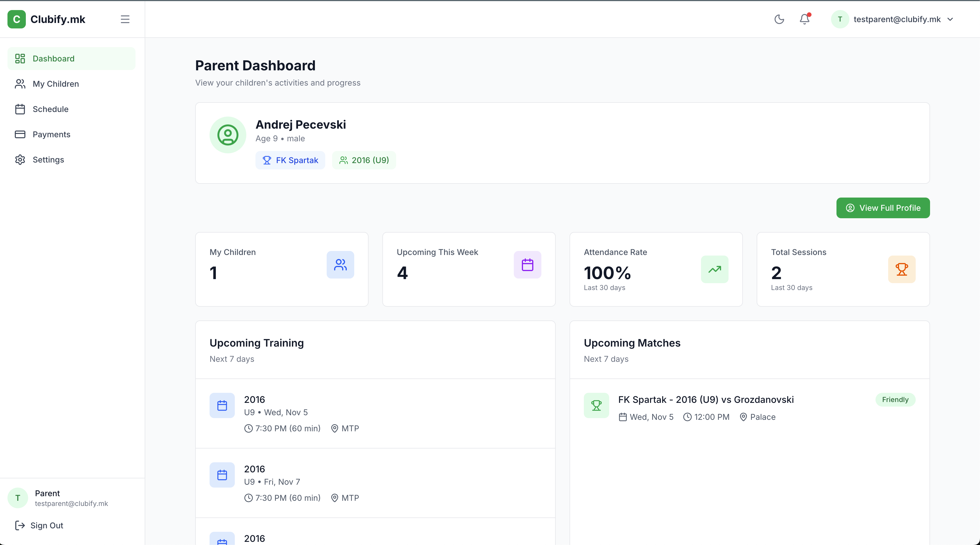Open Settings via the gear item
The width and height of the screenshot is (980, 545).
coord(48,160)
